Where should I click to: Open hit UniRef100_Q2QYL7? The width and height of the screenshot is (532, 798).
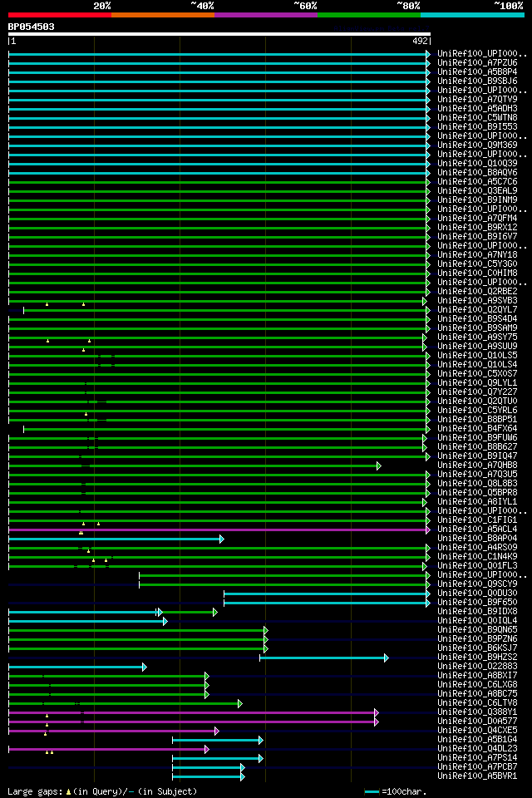tap(477, 309)
